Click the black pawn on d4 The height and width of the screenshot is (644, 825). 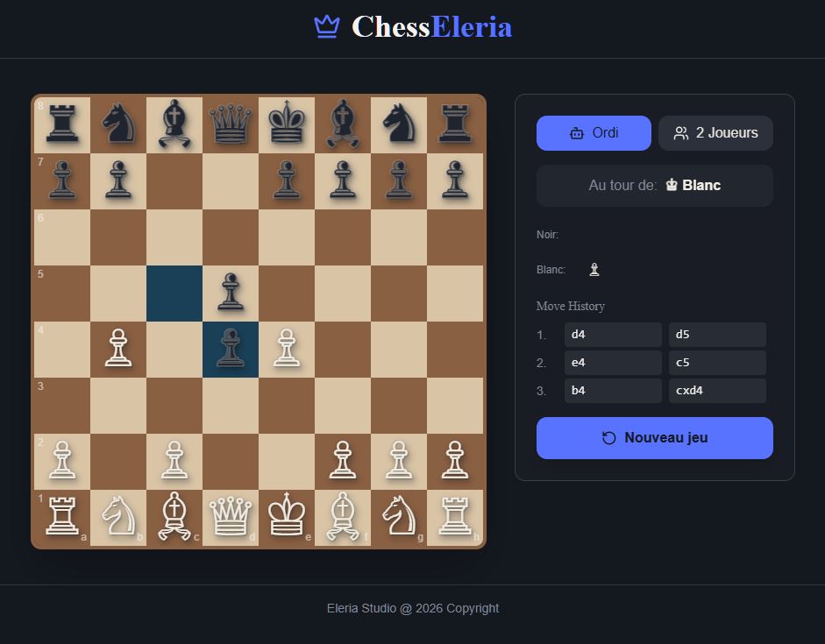[x=231, y=349]
